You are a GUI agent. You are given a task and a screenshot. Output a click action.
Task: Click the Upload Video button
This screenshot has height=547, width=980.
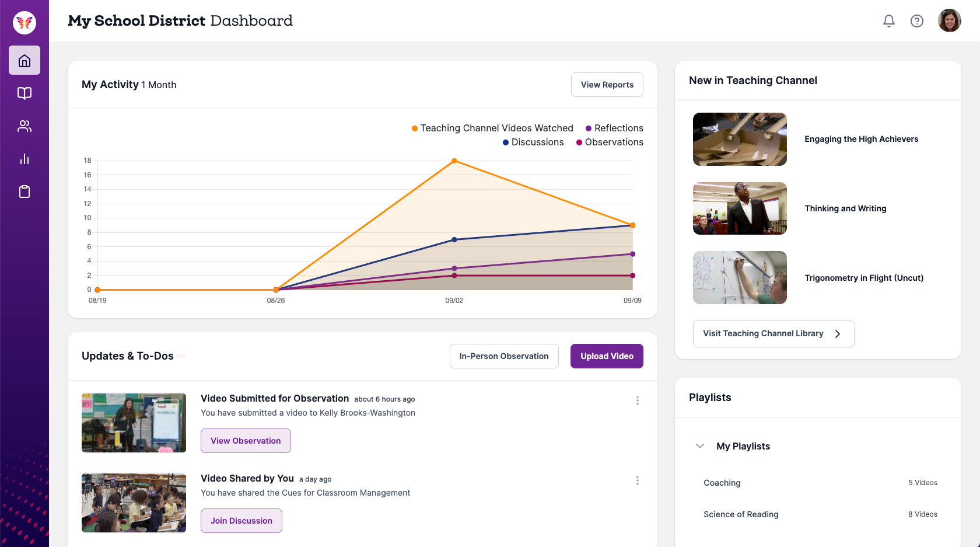[x=606, y=356]
